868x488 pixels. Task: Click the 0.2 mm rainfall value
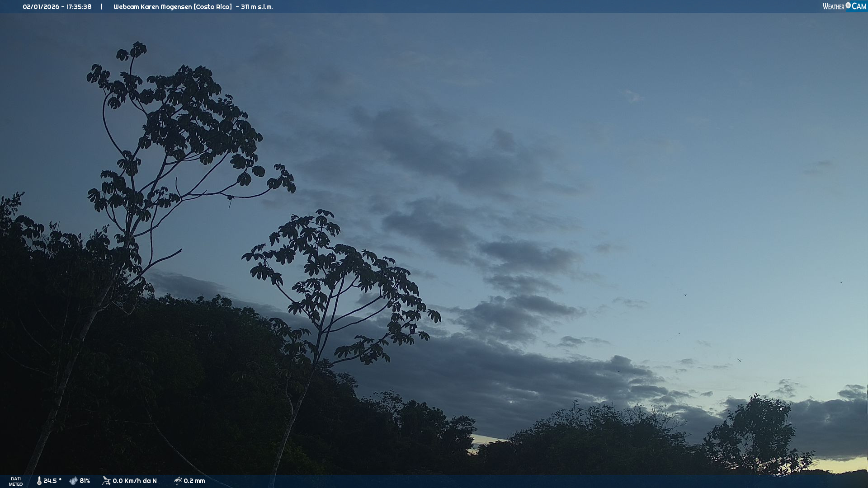pyautogui.click(x=194, y=481)
